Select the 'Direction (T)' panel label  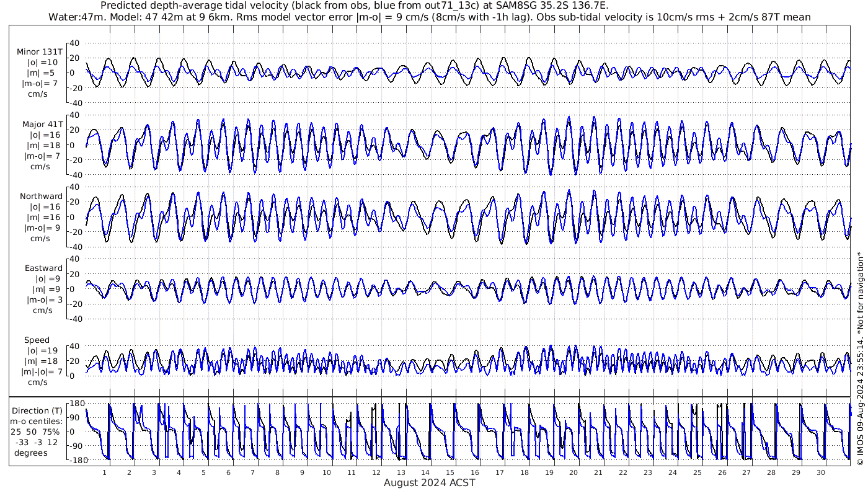coord(37,410)
